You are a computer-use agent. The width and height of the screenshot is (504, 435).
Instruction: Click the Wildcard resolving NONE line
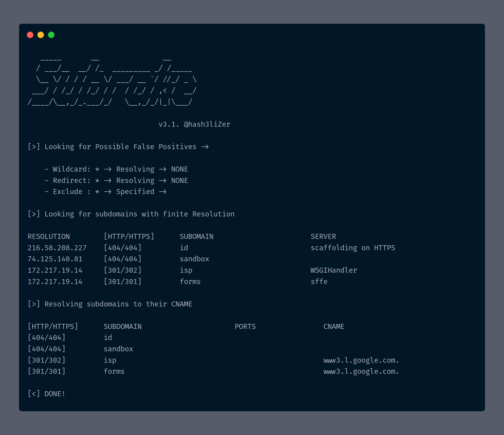(x=116, y=169)
